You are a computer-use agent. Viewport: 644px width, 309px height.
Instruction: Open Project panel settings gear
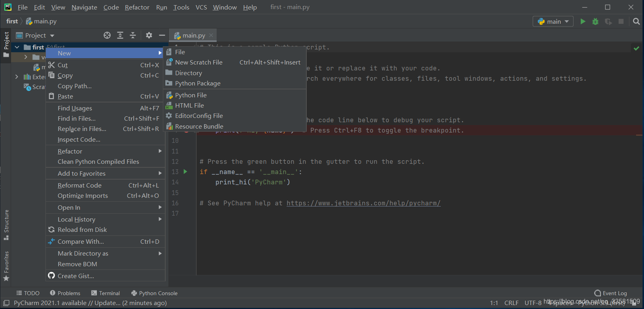pyautogui.click(x=149, y=35)
